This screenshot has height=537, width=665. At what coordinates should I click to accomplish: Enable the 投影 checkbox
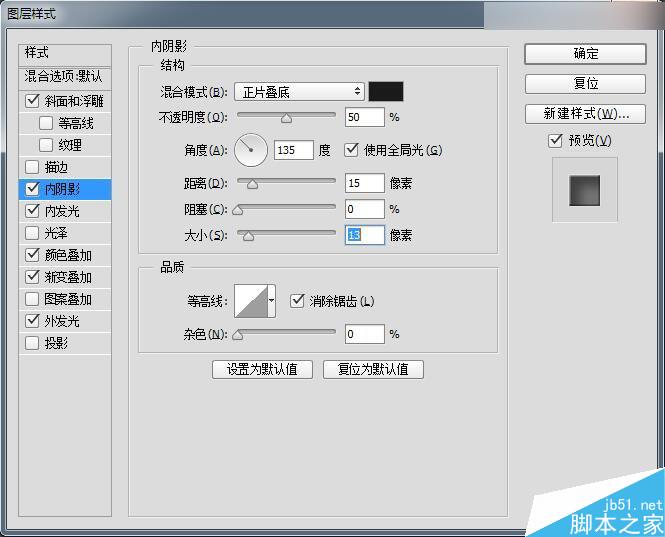click(32, 343)
